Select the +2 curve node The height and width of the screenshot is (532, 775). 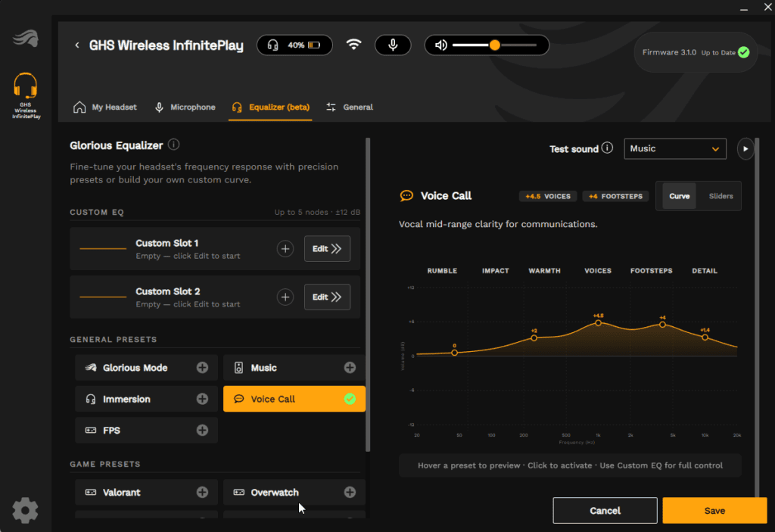[x=534, y=338]
